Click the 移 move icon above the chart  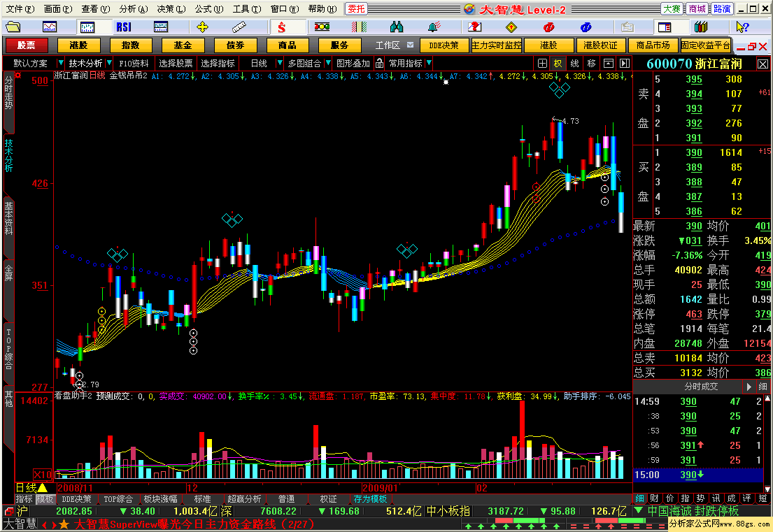pos(592,63)
